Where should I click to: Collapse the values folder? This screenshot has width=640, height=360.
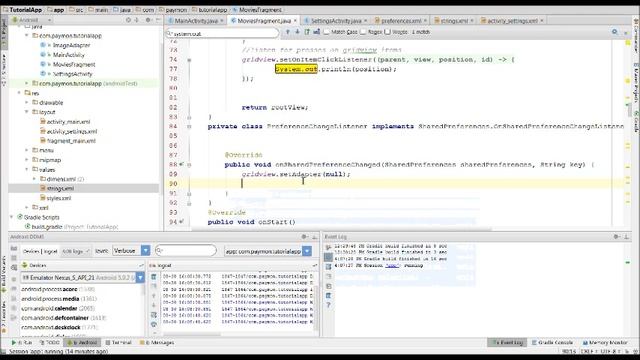tap(27, 169)
